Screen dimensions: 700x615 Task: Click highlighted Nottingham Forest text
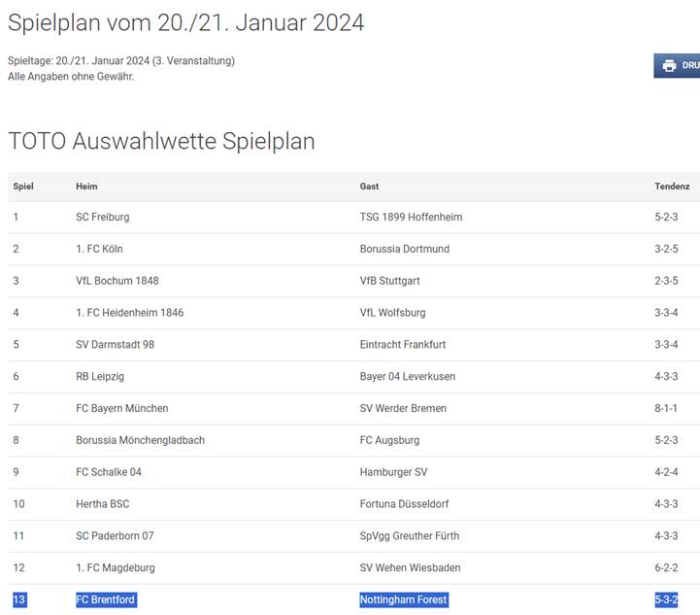[404, 599]
